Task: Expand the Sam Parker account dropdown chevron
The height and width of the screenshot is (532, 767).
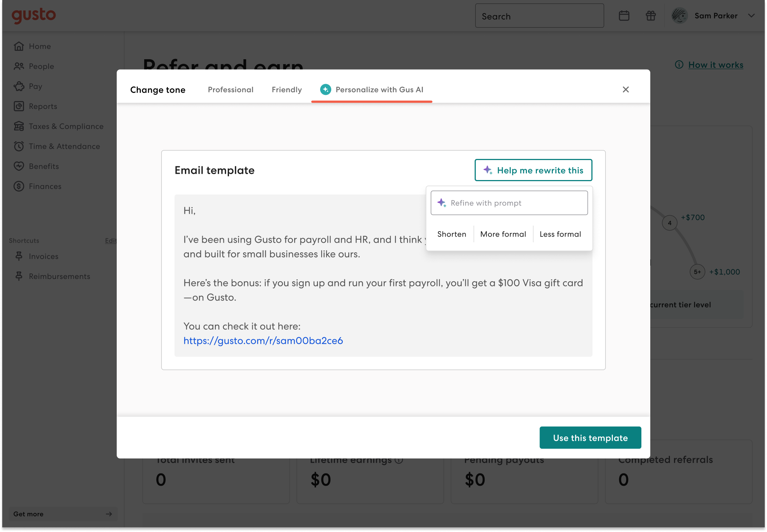Action: point(751,16)
